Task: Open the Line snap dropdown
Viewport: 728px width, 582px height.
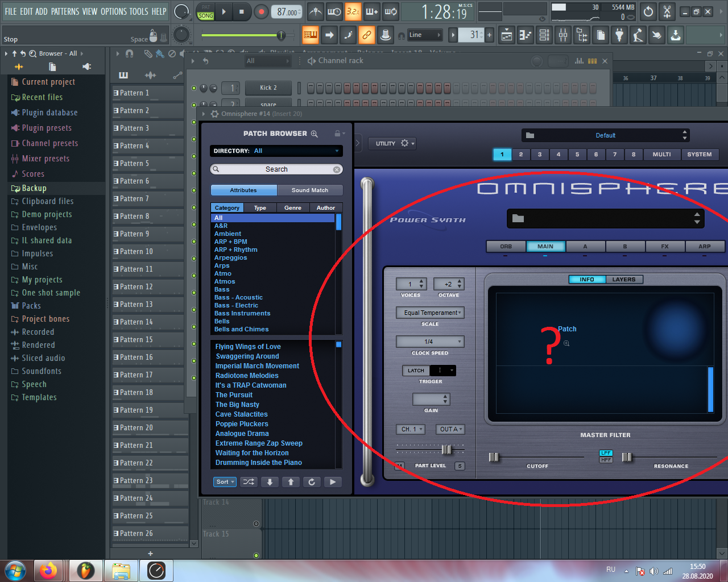Action: pos(424,35)
